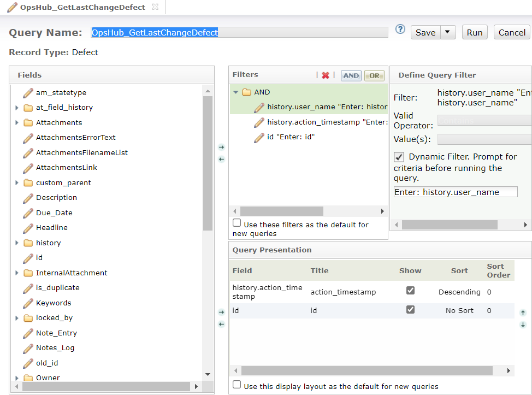Move presentation field down with down arrow
The width and height of the screenshot is (532, 395).
[523, 325]
